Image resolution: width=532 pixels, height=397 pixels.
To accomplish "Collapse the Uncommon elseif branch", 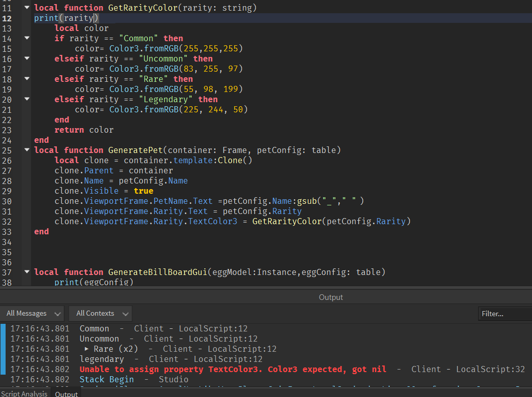I will pyautogui.click(x=26, y=58).
